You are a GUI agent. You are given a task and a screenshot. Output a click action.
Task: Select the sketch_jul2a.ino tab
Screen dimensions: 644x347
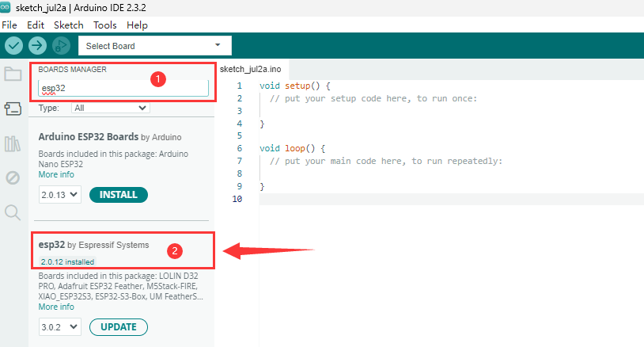(251, 69)
